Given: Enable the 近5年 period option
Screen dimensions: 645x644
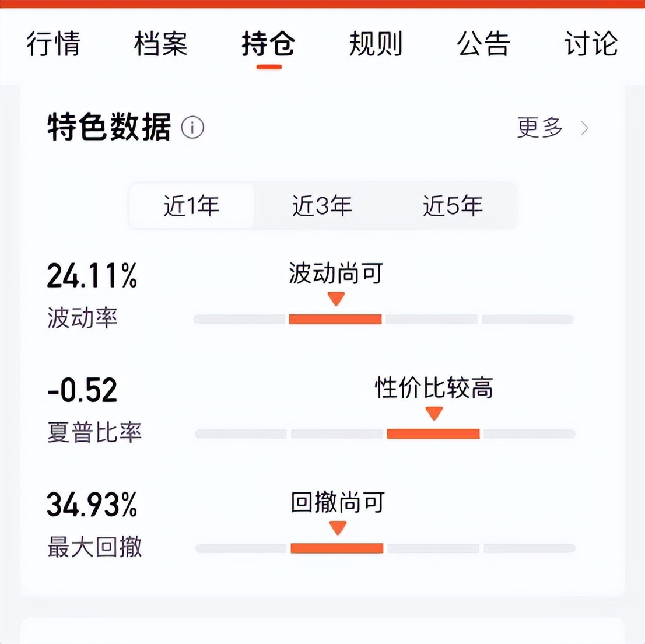Looking at the screenshot, I should 452,205.
